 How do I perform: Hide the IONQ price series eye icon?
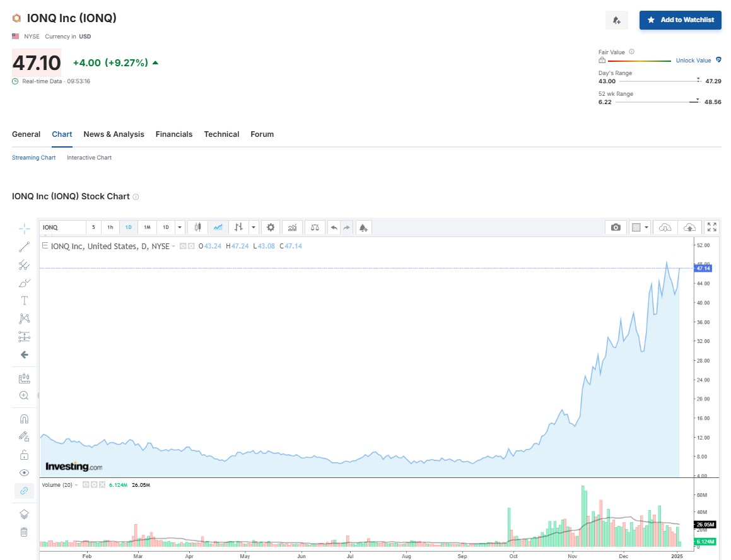point(183,246)
